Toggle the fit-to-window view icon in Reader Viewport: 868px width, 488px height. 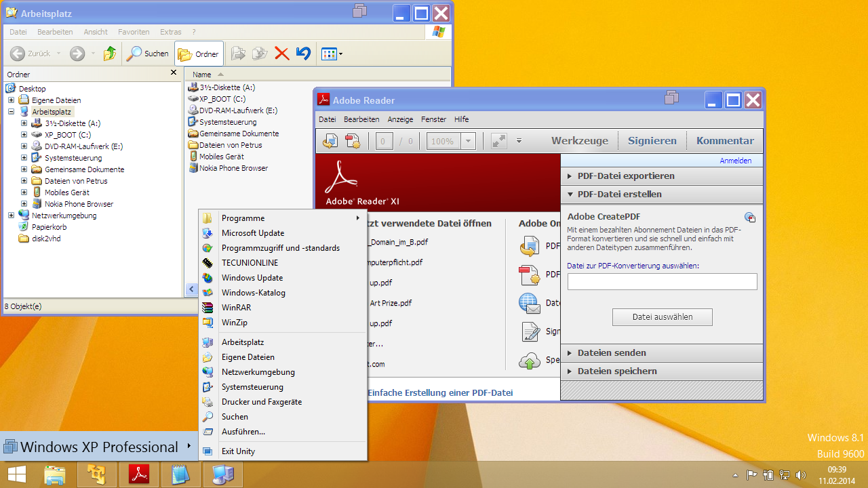pos(498,140)
